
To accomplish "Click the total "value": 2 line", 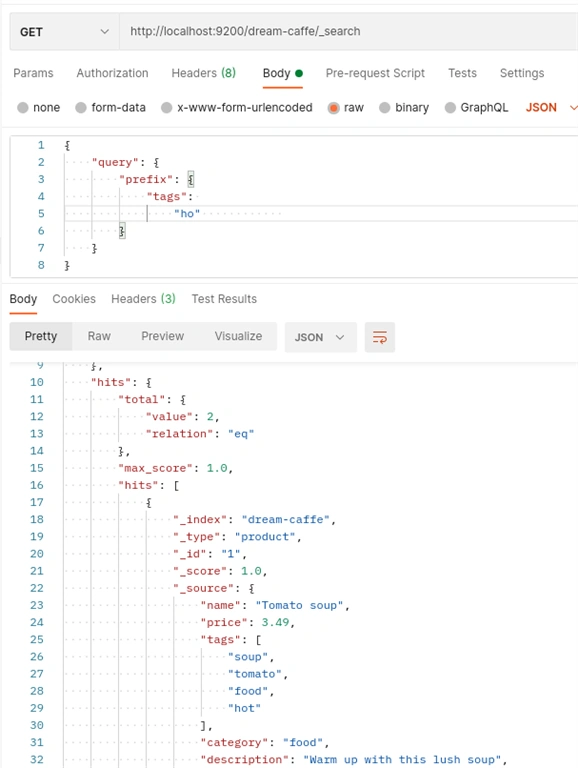I will tap(182, 417).
